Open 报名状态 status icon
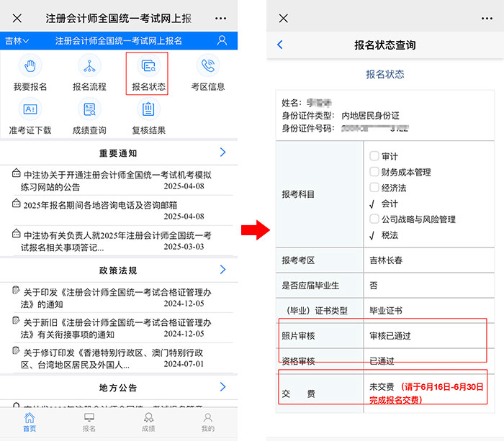Image resolution: width=504 pixels, height=441 pixels. 148,67
